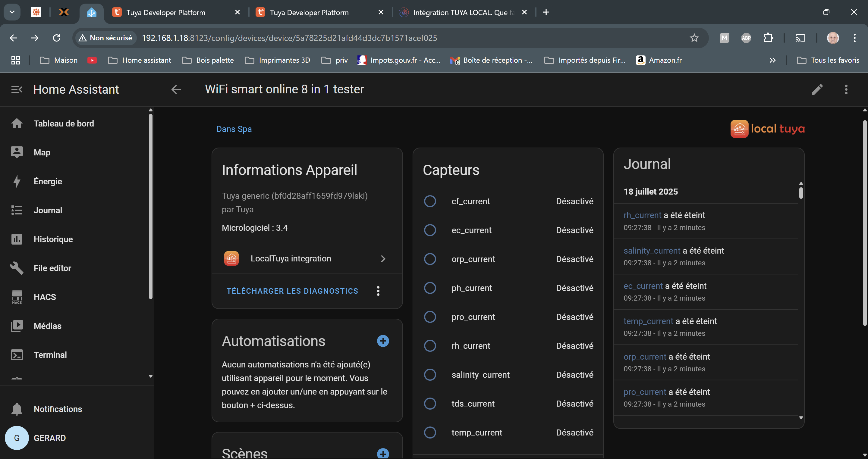Click the Journal card scrollbar thumb
868x459 pixels.
[801, 193]
